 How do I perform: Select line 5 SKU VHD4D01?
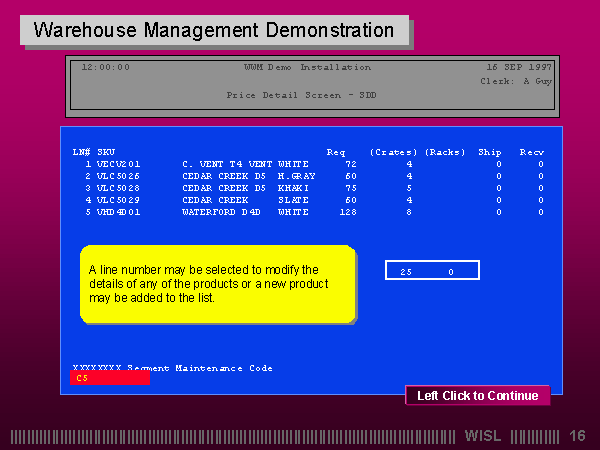click(118, 211)
